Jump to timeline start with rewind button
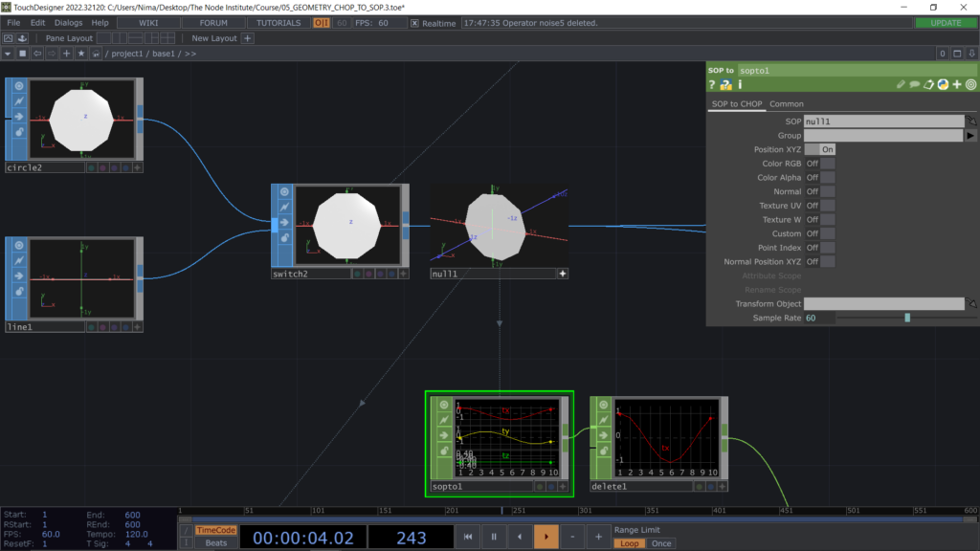This screenshot has width=980, height=551. tap(467, 537)
